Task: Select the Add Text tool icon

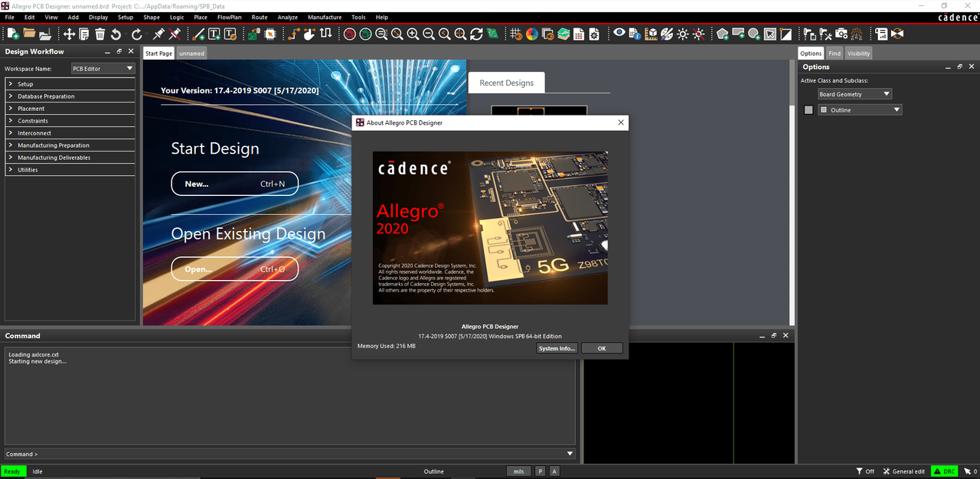Action: [x=214, y=34]
